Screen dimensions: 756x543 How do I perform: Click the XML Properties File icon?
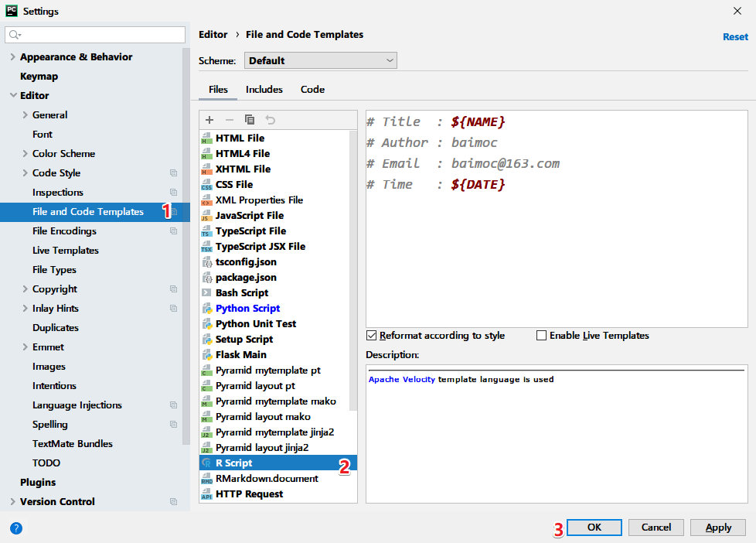[206, 200]
